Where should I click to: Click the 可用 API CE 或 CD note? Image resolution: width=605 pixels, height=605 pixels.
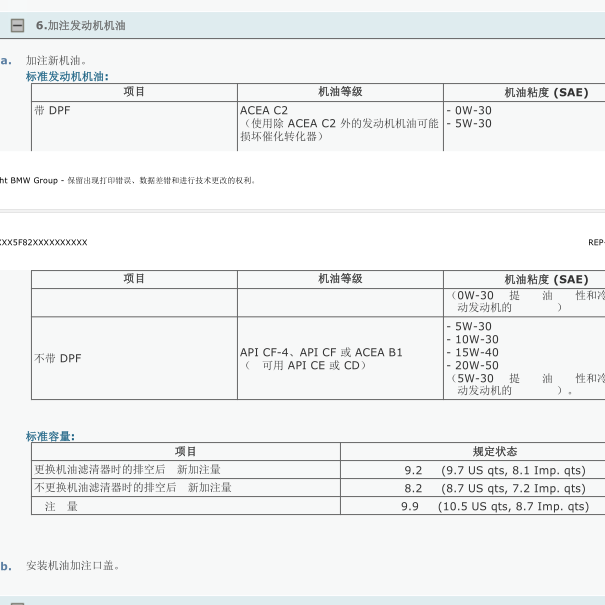(305, 365)
